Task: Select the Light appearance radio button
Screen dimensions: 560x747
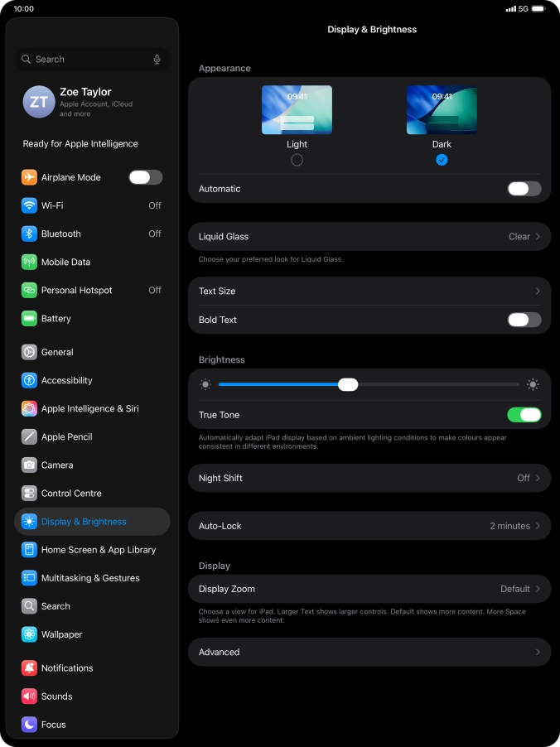Action: pyautogui.click(x=297, y=160)
